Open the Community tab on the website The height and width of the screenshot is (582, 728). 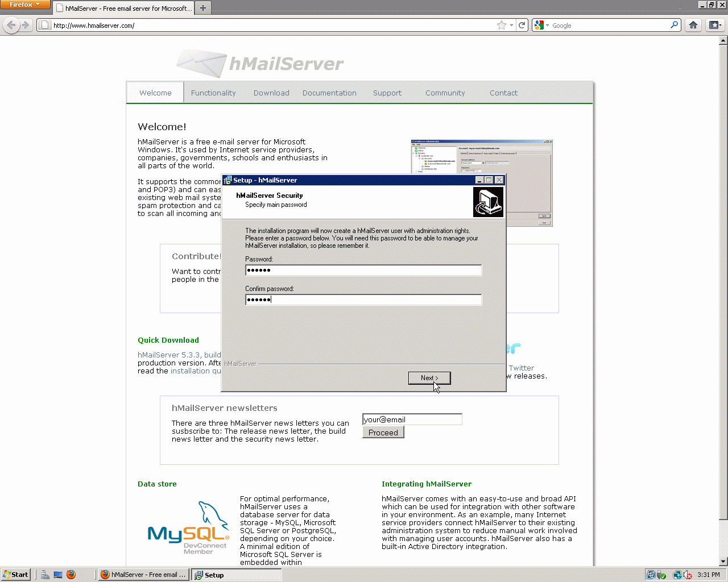click(x=445, y=93)
